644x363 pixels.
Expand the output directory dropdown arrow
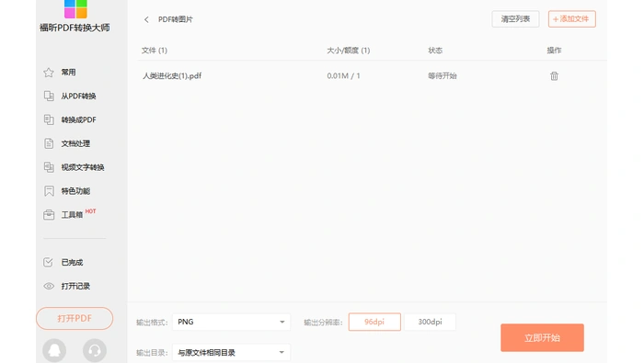point(282,352)
